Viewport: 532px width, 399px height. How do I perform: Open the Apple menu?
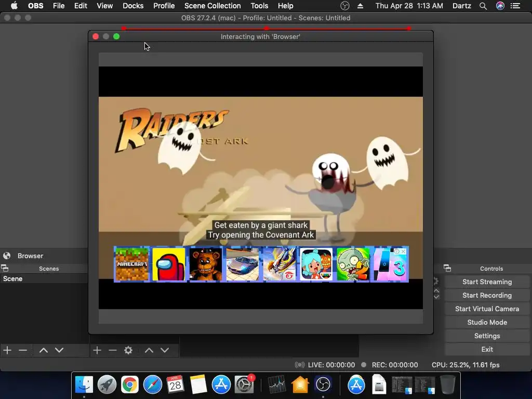14,6
